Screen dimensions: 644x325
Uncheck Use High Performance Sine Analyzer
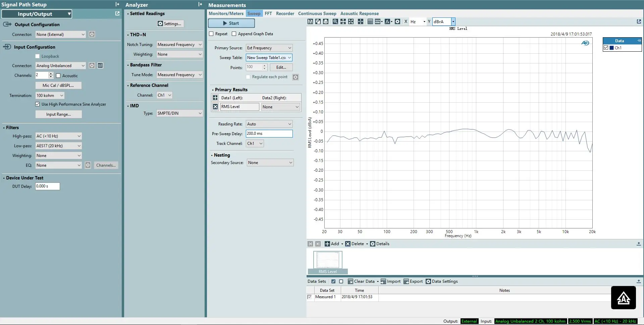(38, 104)
